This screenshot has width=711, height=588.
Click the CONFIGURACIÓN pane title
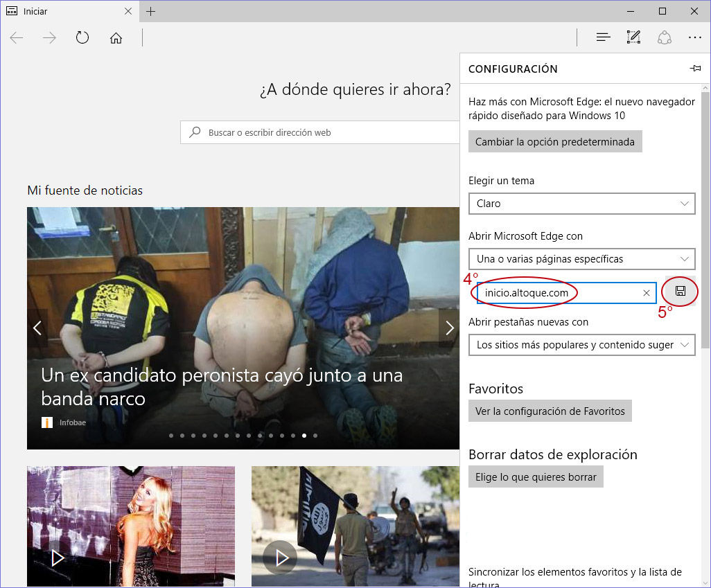513,69
